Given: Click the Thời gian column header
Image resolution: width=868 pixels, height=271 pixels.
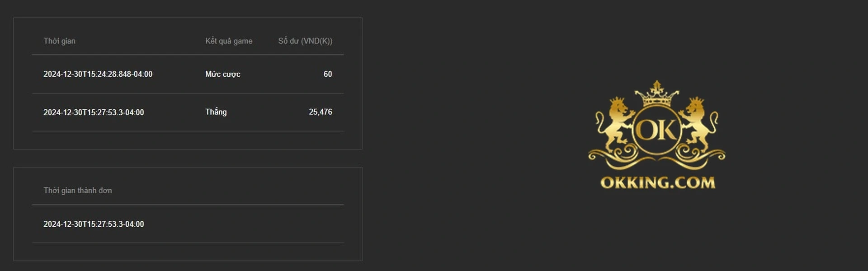Looking at the screenshot, I should coord(59,41).
